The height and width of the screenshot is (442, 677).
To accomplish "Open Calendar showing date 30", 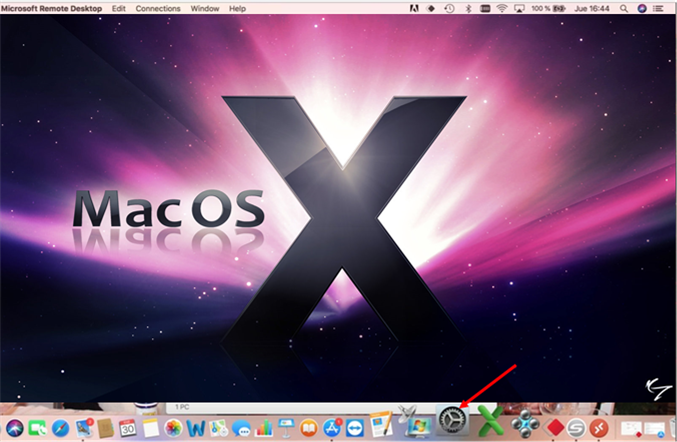I will [128, 428].
